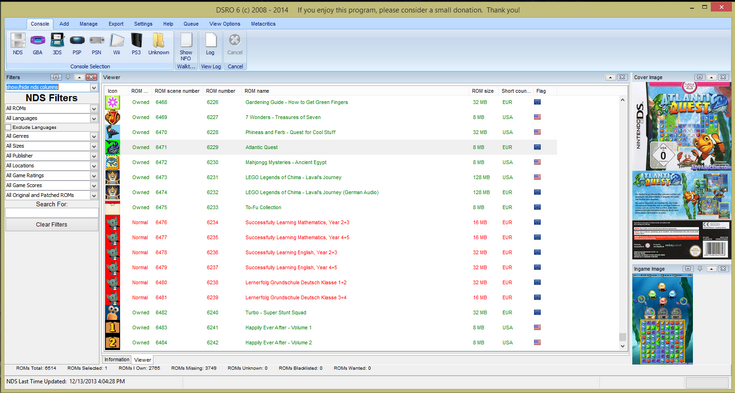Open the All Sizes dropdown
Image resolution: width=735 pixels, height=393 pixels.
94,146
